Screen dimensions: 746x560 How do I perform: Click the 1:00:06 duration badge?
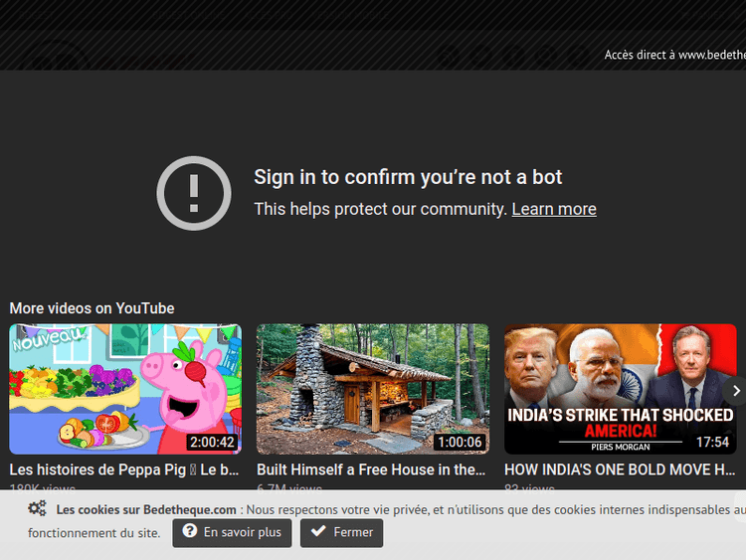click(458, 442)
